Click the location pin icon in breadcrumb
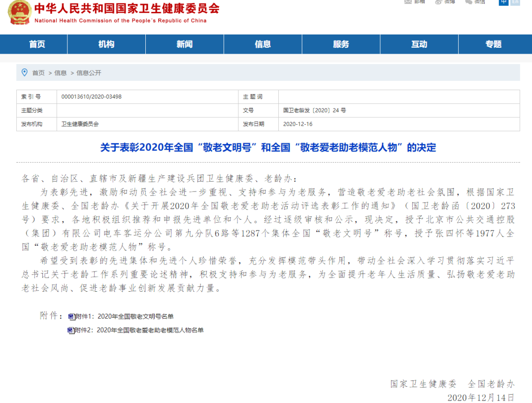This screenshot has height=403, width=532. pyautogui.click(x=25, y=72)
